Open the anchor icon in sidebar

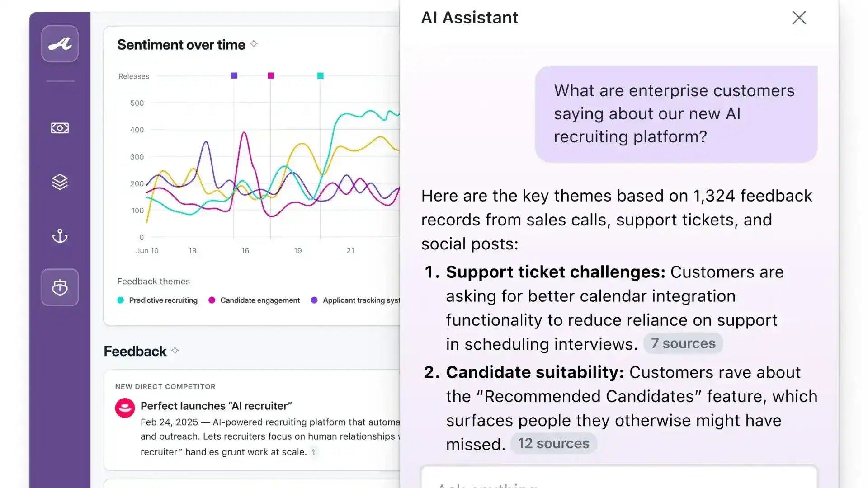(60, 236)
